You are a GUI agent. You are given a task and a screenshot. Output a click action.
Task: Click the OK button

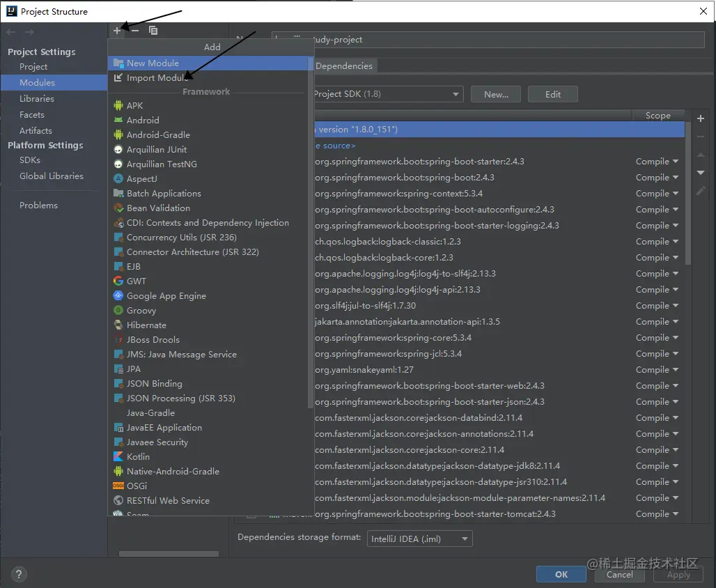[x=561, y=574]
